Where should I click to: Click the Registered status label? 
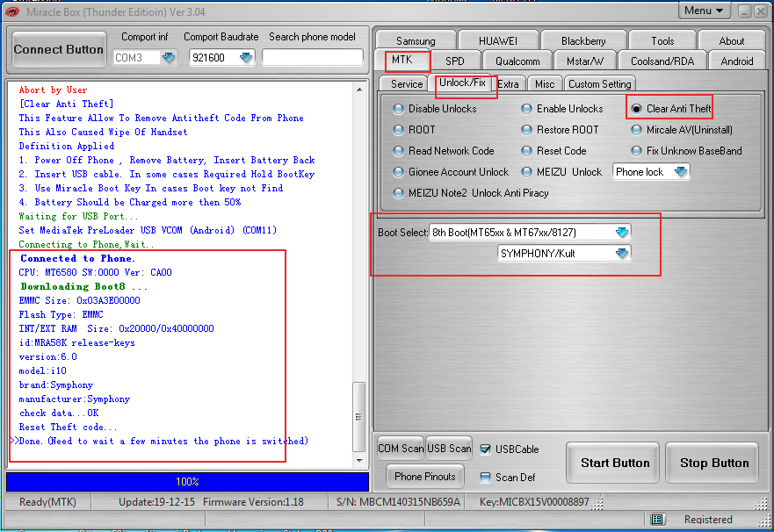(708, 519)
